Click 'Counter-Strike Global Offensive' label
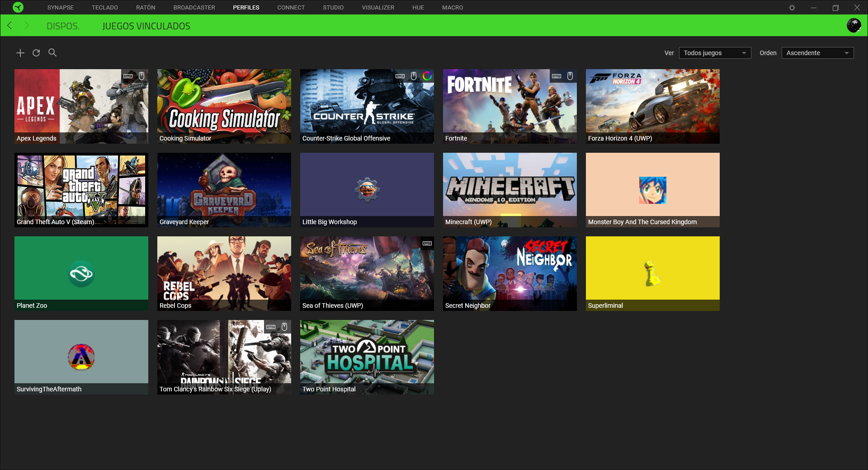 coord(346,138)
